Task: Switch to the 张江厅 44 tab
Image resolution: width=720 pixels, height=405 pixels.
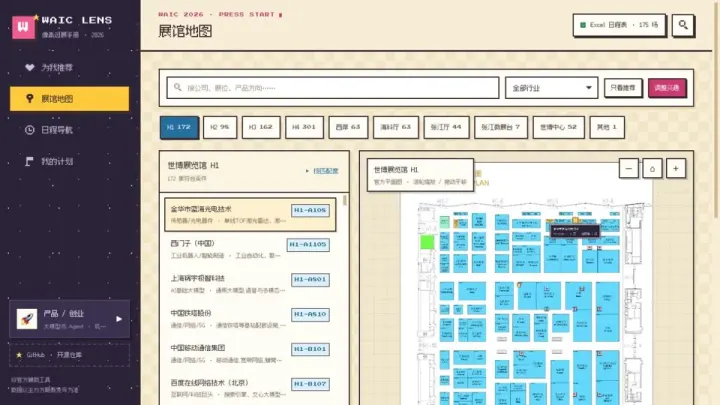Action: (x=446, y=127)
